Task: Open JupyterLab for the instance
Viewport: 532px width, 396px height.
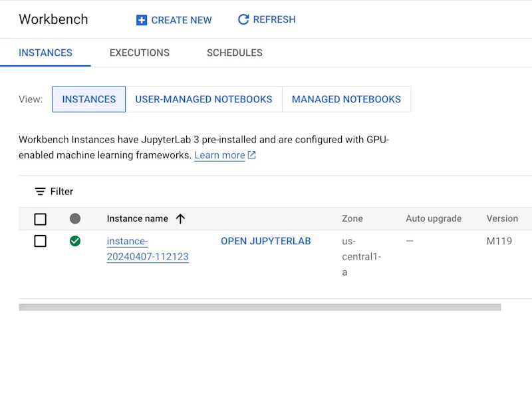Action: (x=265, y=241)
